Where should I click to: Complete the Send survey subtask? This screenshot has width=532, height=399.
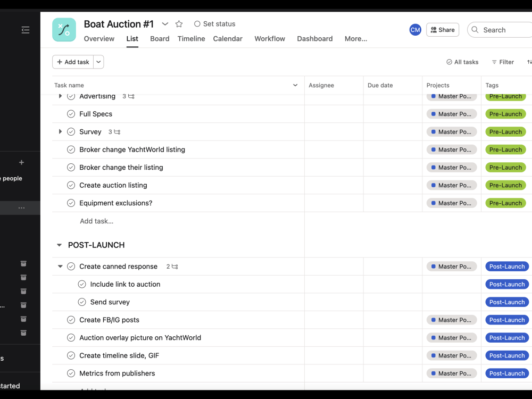(x=82, y=302)
